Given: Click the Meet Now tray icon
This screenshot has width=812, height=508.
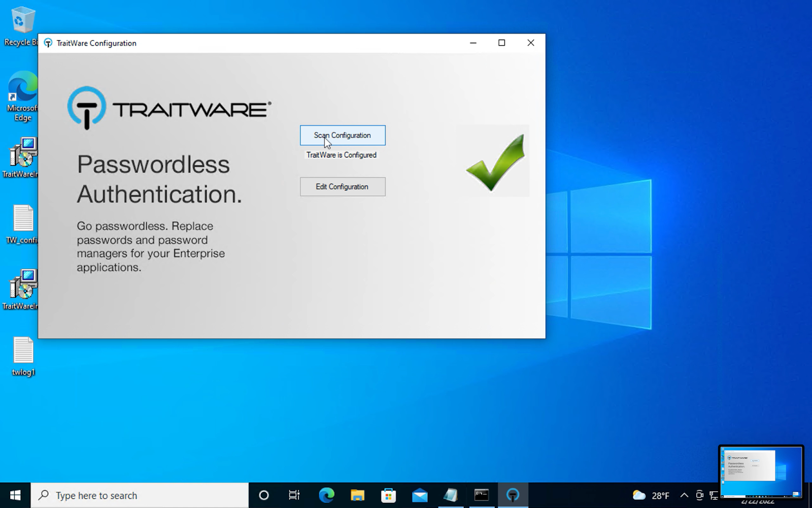Looking at the screenshot, I should point(699,495).
